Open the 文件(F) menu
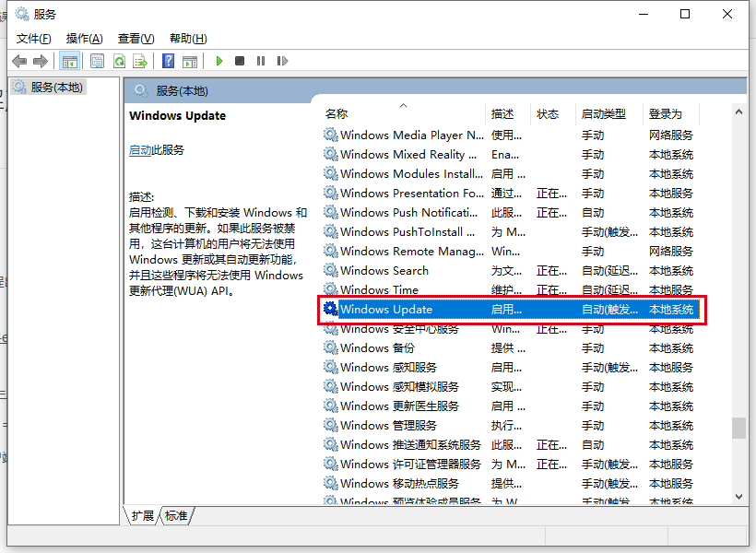Image resolution: width=756 pixels, height=553 pixels. click(x=34, y=39)
